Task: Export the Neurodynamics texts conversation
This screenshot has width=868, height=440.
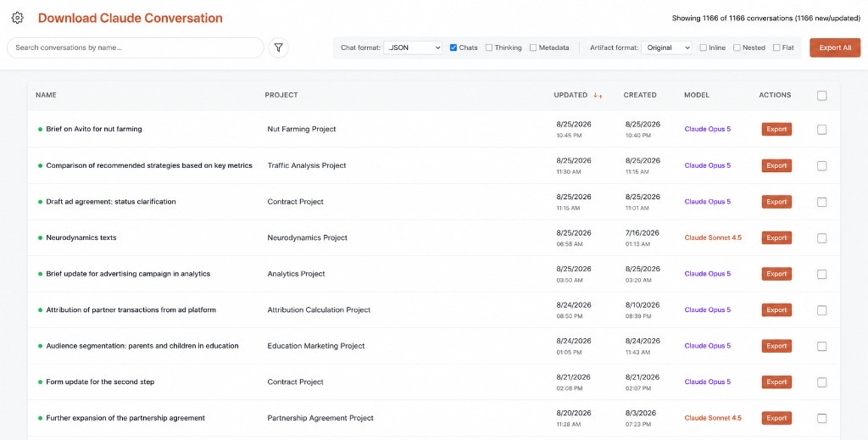Action: click(x=776, y=237)
